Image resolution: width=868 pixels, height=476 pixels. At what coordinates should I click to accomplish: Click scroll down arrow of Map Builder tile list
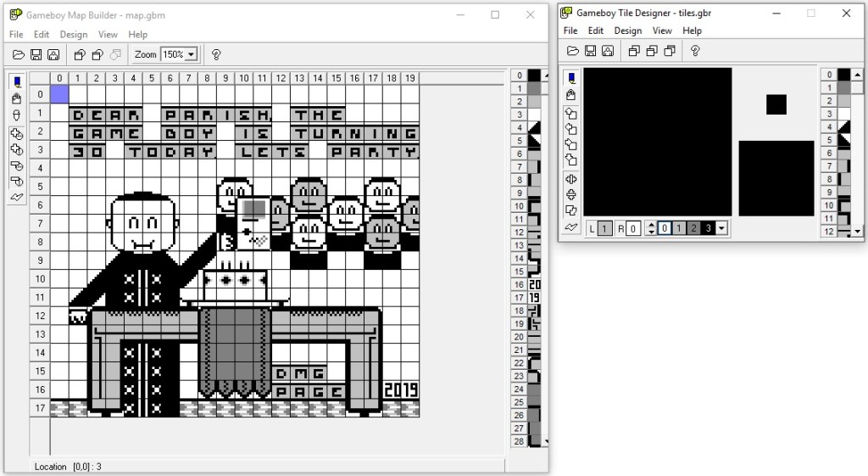546,442
